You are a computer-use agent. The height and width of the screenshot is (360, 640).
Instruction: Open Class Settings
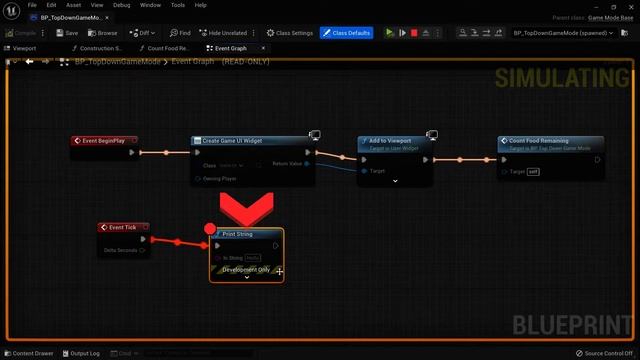290,33
